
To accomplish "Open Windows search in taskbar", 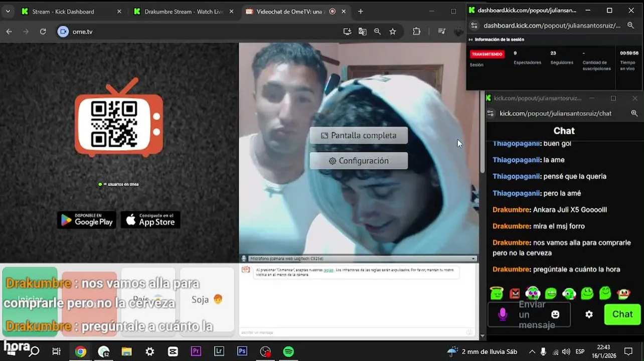I will click(34, 351).
